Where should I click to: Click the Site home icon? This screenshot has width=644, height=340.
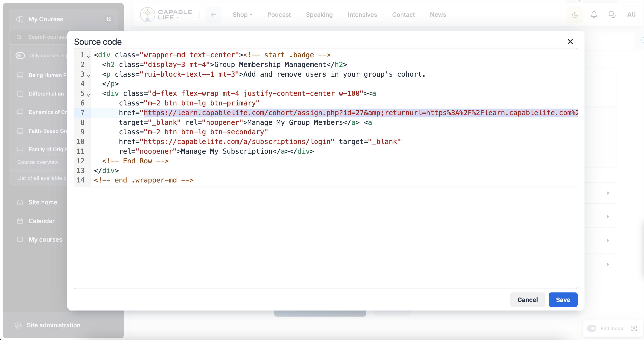(20, 202)
